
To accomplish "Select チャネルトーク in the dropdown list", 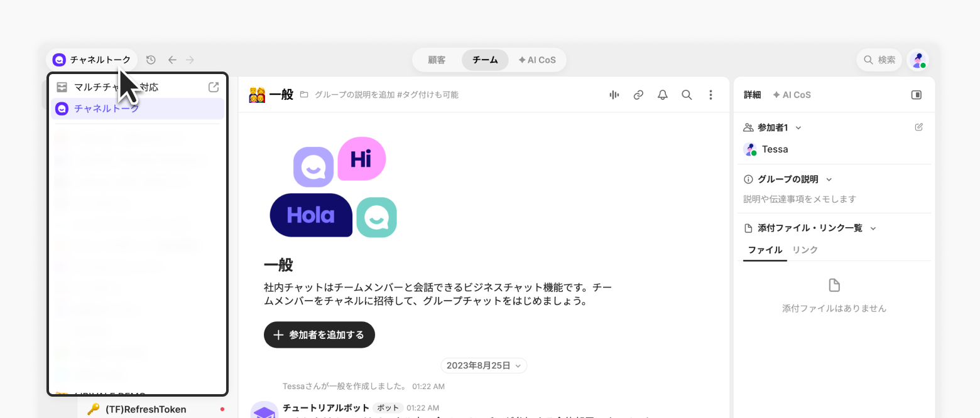I will (x=138, y=109).
